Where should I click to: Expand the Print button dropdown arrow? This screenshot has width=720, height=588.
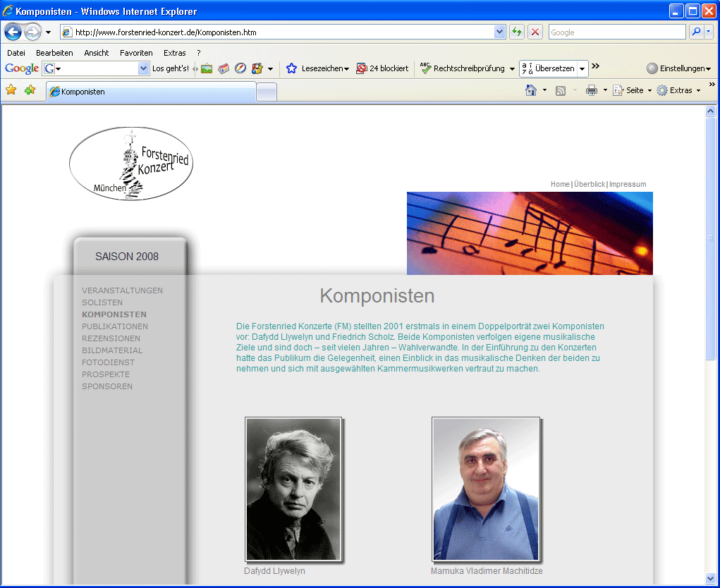coord(605,90)
